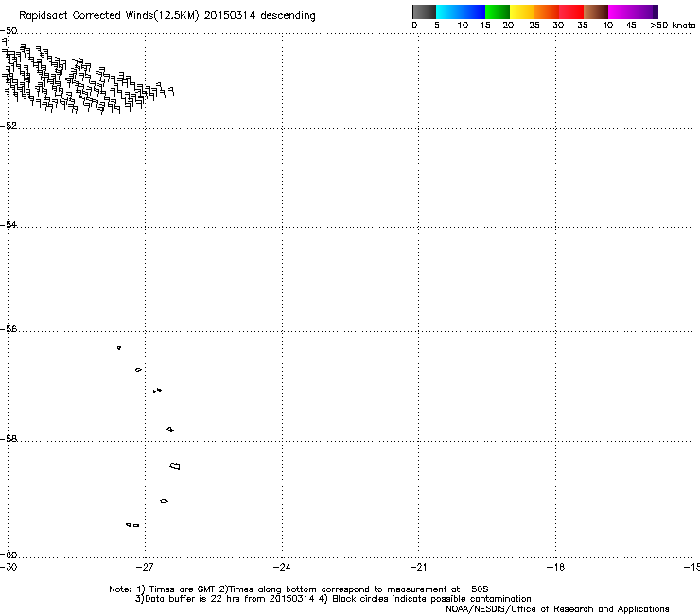Click the cyan-blue 5-15 knots color band
Screen dimensions: 700x615
coord(461,11)
